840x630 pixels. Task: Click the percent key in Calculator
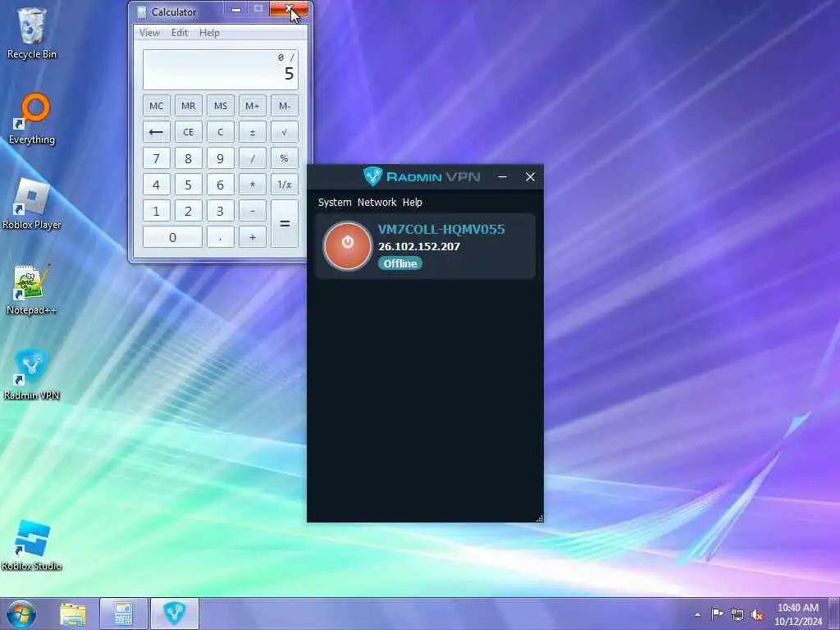[x=285, y=158]
